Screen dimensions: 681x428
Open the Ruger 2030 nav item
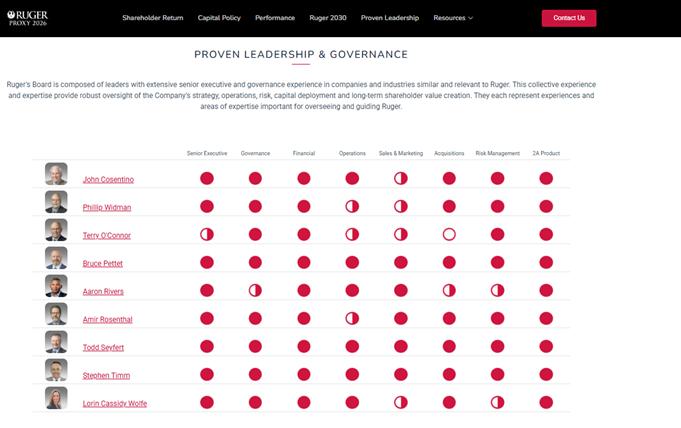coord(328,18)
